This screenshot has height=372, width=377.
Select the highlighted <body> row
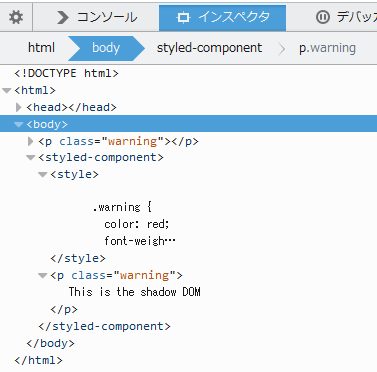pos(188,124)
